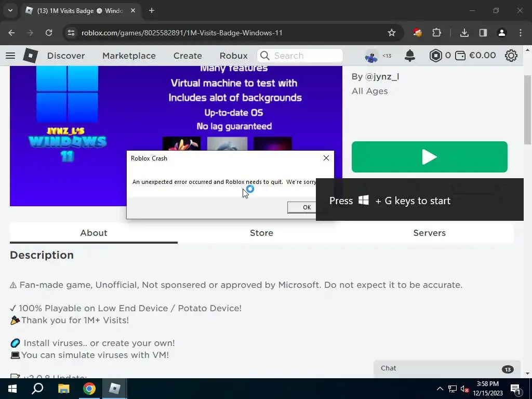Click the Roblox logo home icon
This screenshot has width=532, height=399.
click(x=30, y=55)
